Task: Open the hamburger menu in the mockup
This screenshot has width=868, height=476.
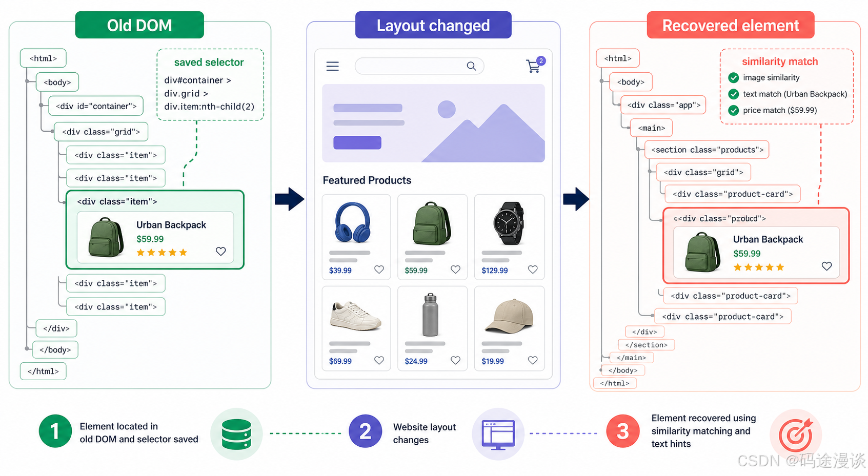Action: pyautogui.click(x=332, y=66)
